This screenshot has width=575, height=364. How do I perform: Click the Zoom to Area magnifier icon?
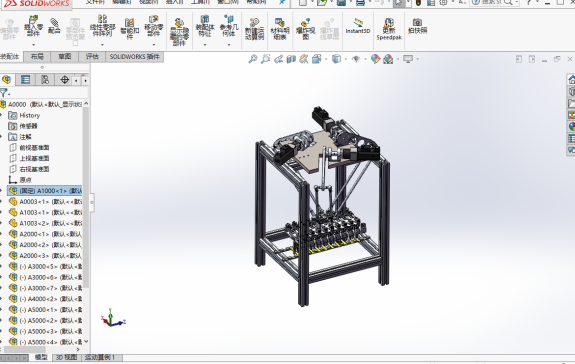pyautogui.click(x=265, y=59)
